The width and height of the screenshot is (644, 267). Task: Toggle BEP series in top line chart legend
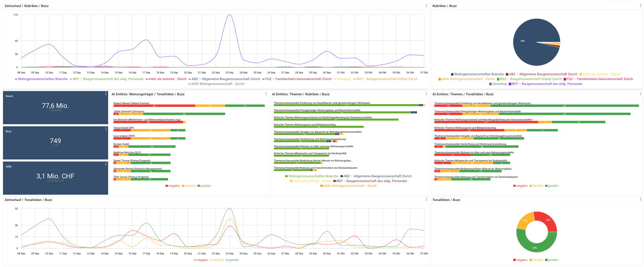coord(106,79)
